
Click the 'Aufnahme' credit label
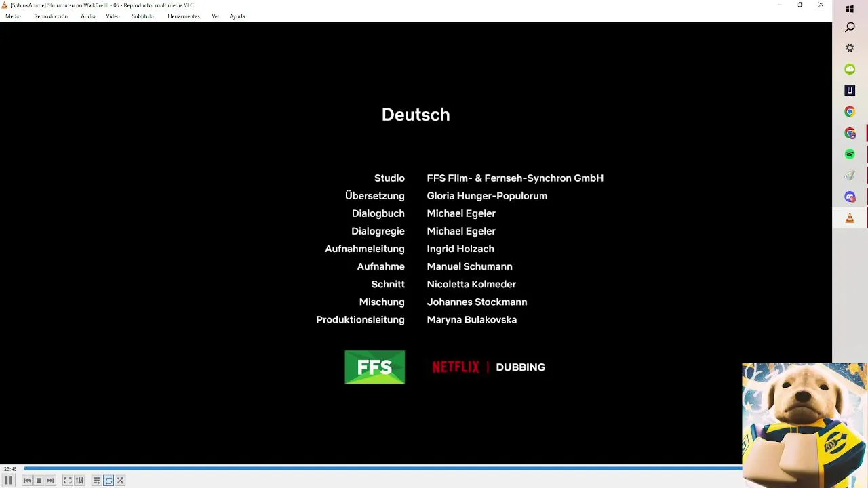pos(380,266)
